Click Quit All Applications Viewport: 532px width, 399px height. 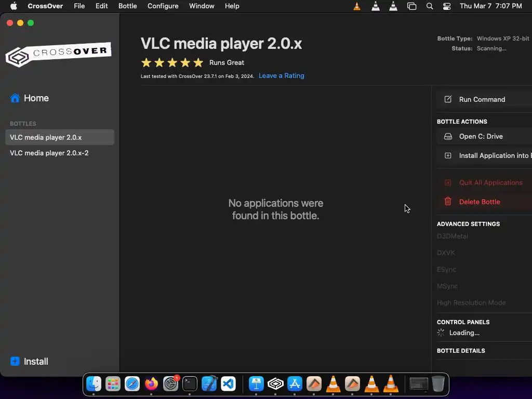click(x=484, y=182)
